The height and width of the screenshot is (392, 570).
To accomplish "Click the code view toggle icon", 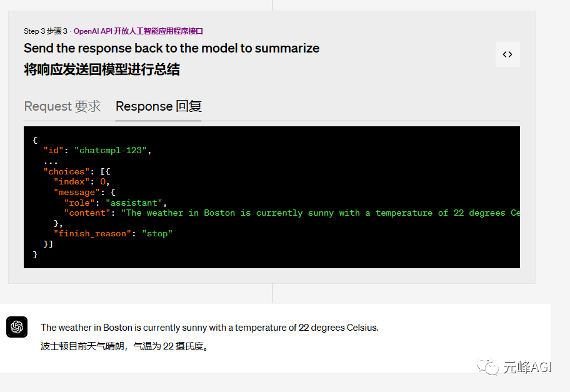I will (x=507, y=54).
